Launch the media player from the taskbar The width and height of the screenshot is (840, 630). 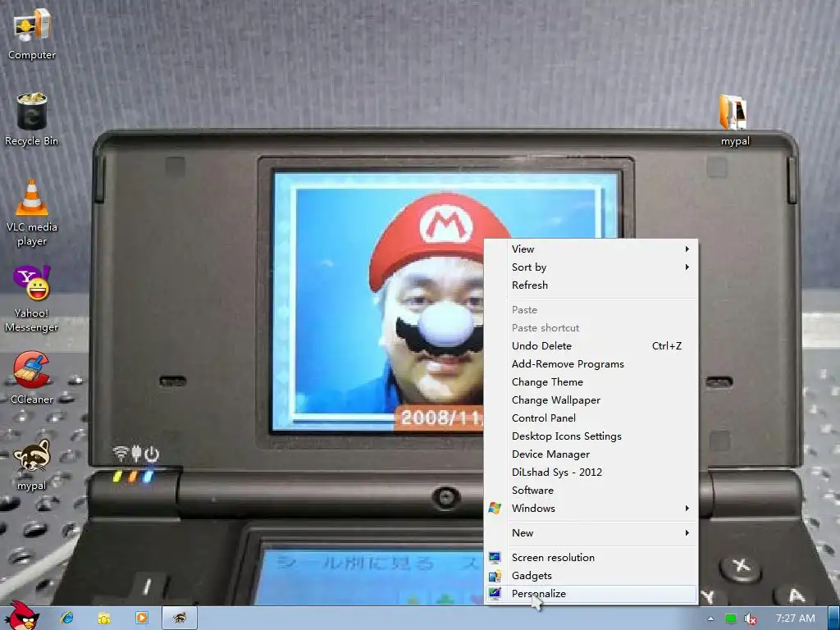[141, 618]
